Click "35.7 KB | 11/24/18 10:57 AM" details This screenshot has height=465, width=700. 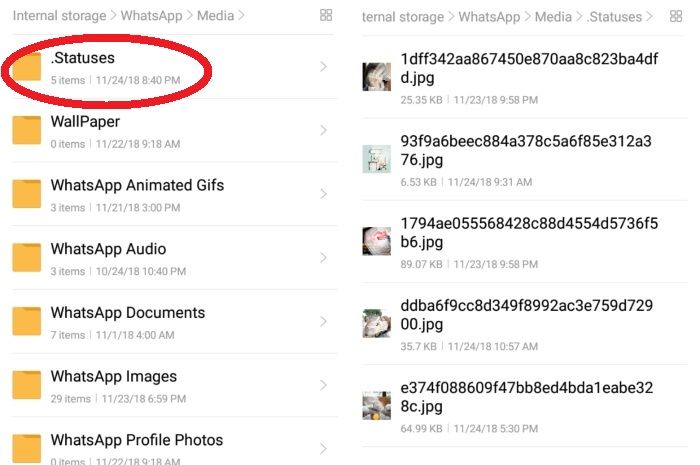coord(469,346)
